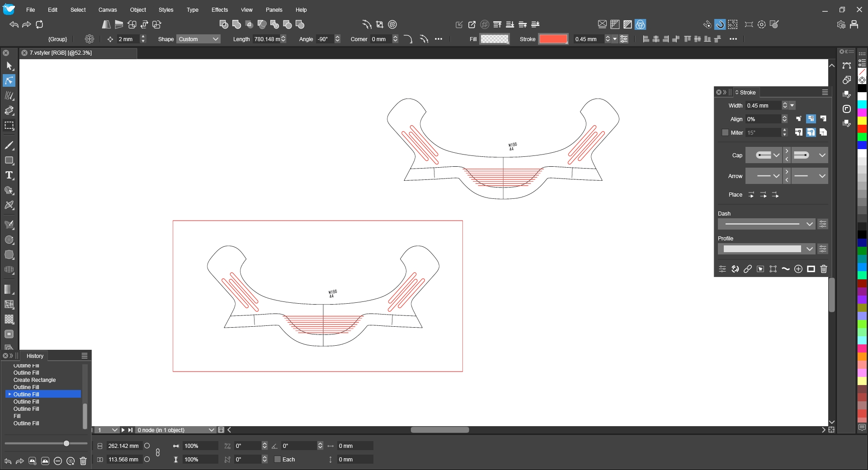Toggle the circle button beside the 262.142 mm field
Viewport: 868px width, 470px height.
(147, 446)
